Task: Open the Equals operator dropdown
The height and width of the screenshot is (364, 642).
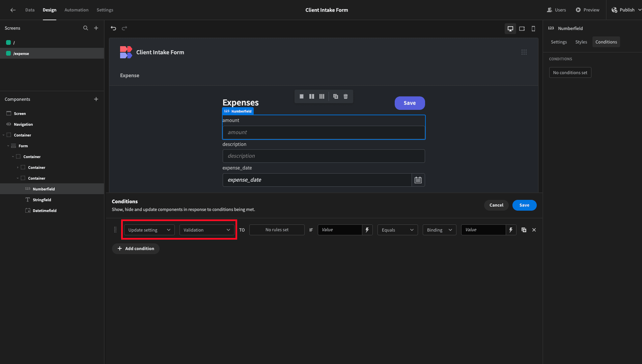Action: point(398,230)
